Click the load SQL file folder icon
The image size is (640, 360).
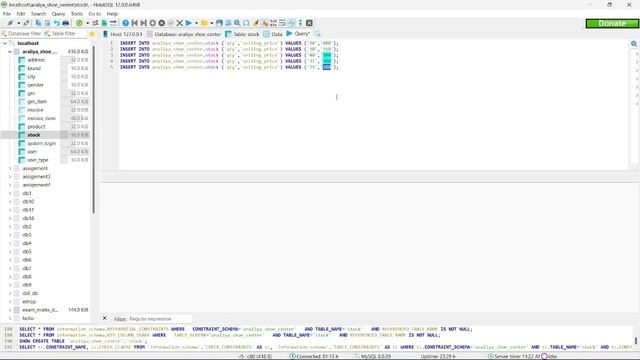[204, 23]
